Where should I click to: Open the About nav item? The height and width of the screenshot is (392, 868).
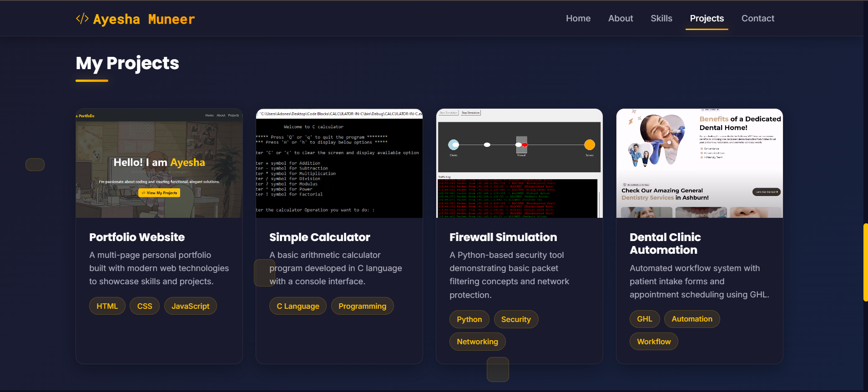tap(621, 18)
